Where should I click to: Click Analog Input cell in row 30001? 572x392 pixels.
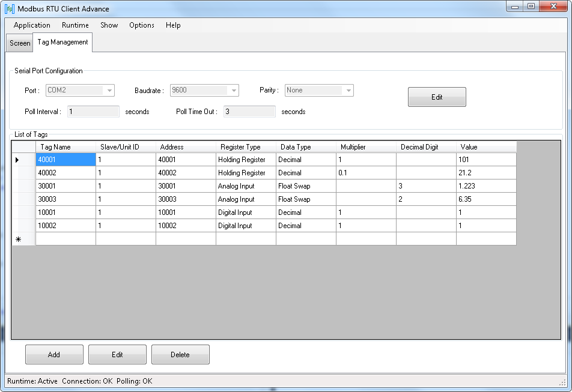pyautogui.click(x=246, y=186)
